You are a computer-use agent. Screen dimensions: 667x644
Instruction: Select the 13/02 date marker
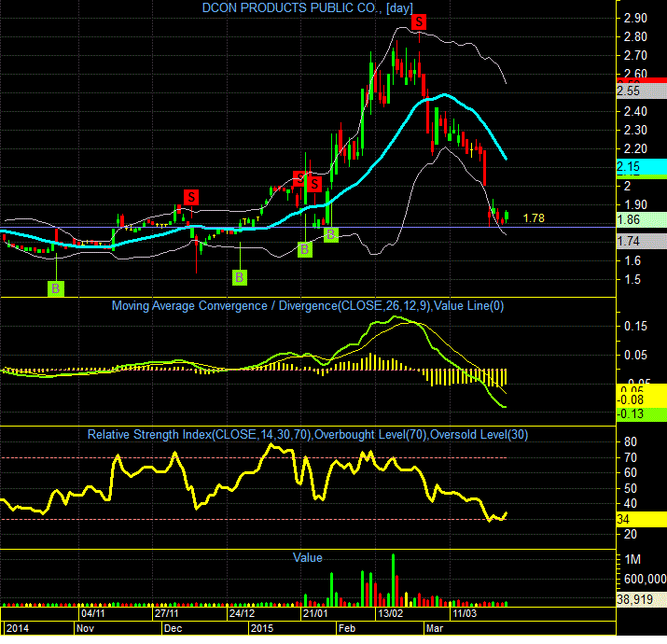tap(391, 614)
